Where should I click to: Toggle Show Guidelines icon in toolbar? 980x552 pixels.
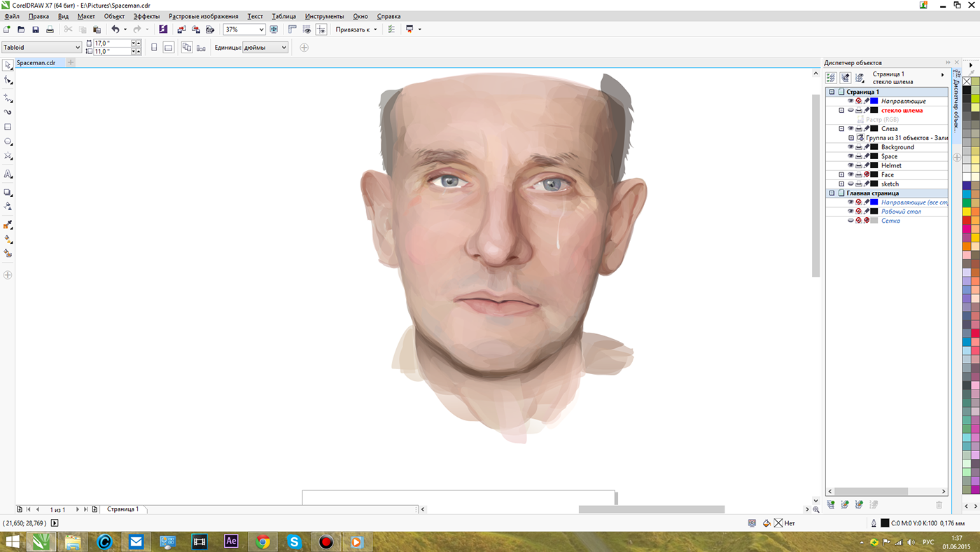(x=321, y=29)
